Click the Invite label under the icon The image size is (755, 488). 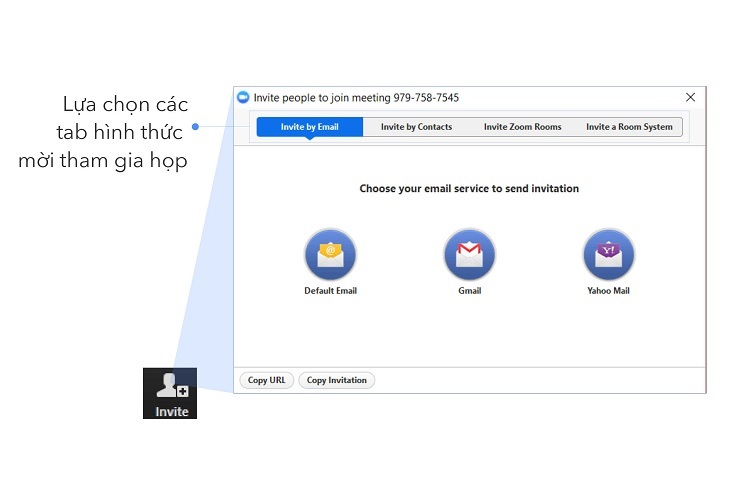pyautogui.click(x=171, y=411)
